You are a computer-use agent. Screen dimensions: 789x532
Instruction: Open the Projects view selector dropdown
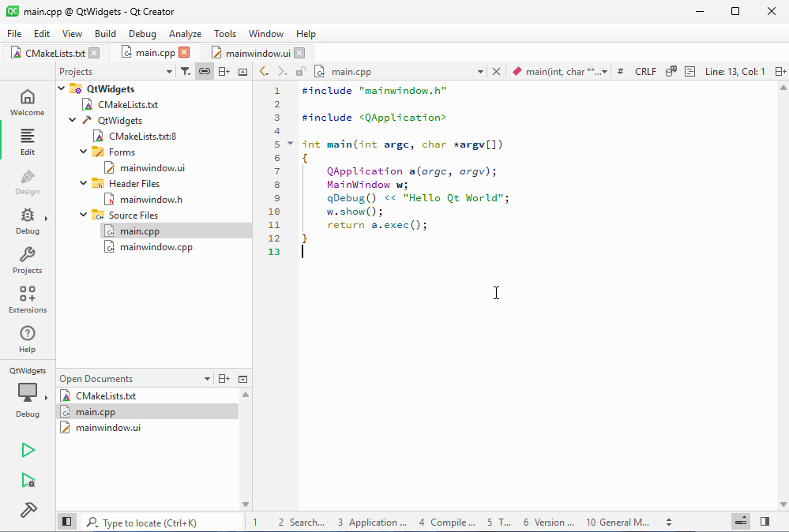[116, 71]
